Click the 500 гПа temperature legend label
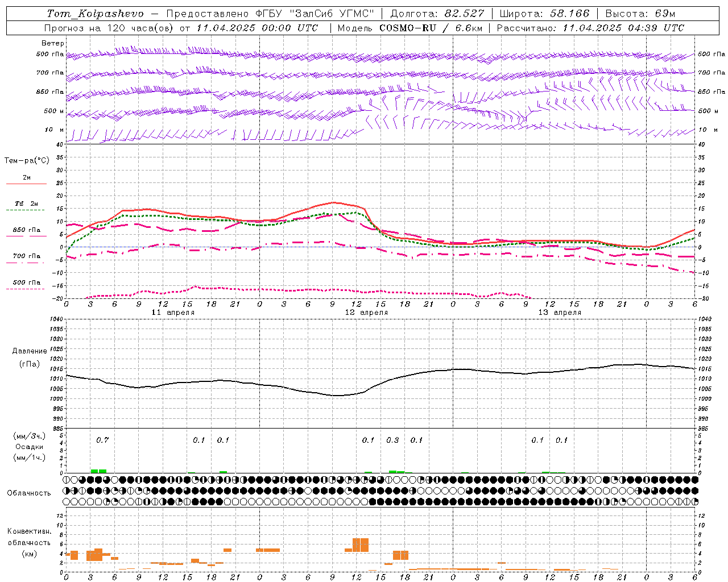728x582 pixels. [27, 282]
